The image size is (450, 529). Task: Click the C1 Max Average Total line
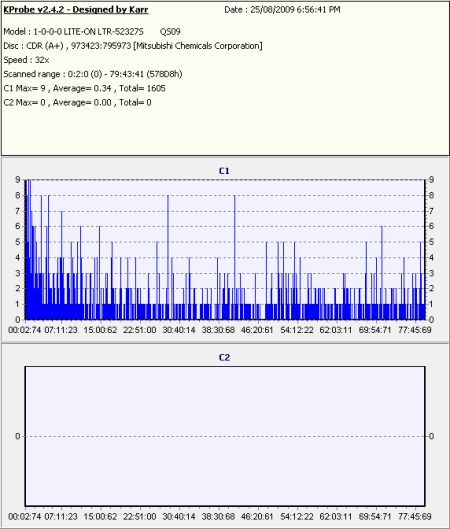[x=84, y=88]
